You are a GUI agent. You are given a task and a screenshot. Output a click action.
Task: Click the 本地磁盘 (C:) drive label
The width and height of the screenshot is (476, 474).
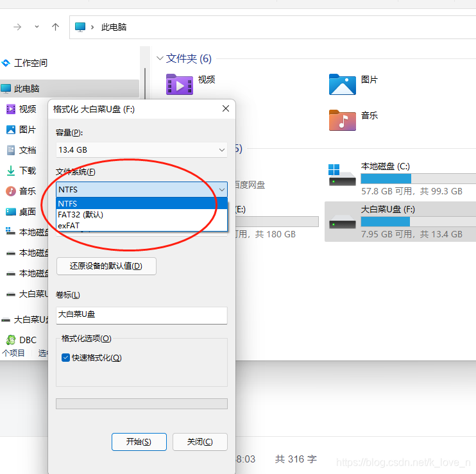[x=386, y=166]
